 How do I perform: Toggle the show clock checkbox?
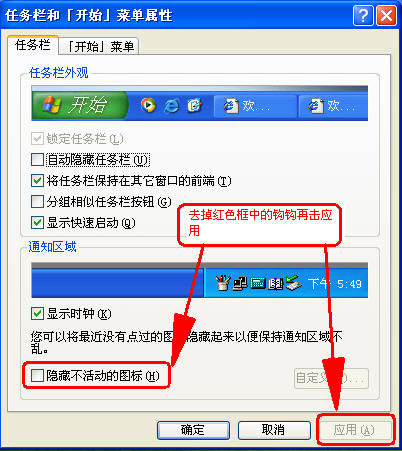click(37, 314)
